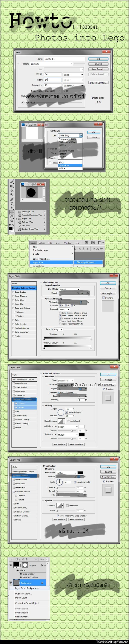Enable Stroke in Blending Options dialog
Screen dimensions: 129x644
click(14, 336)
